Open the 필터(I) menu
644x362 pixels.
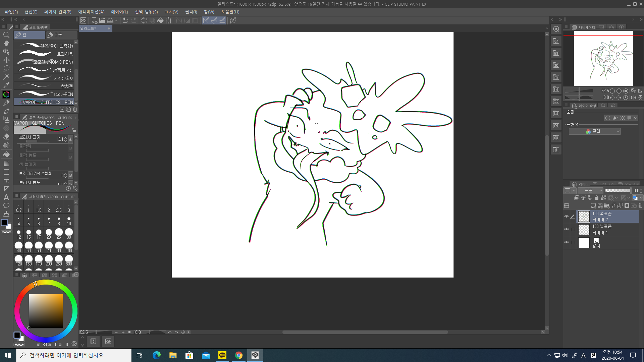191,12
